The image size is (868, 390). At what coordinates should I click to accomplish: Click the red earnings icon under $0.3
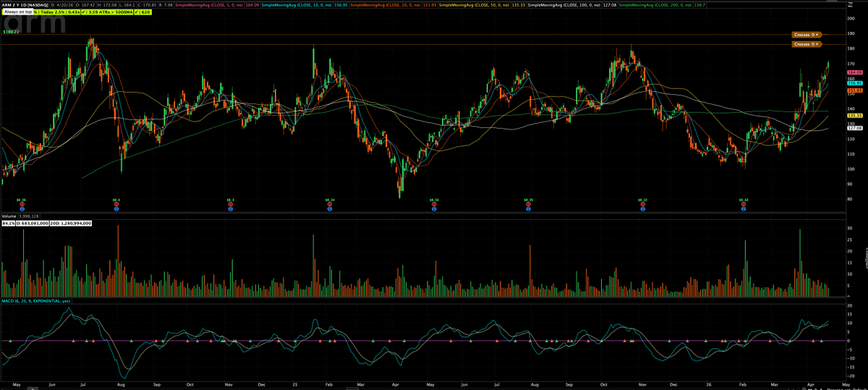[x=230, y=204]
